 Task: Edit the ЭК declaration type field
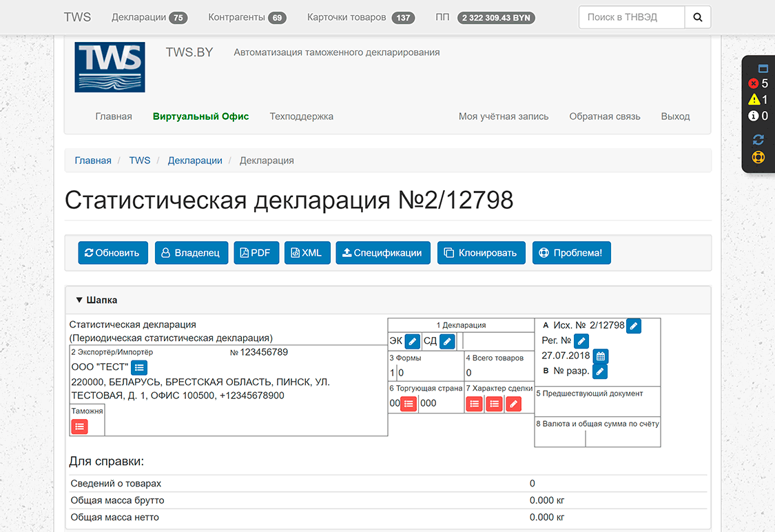coord(412,341)
